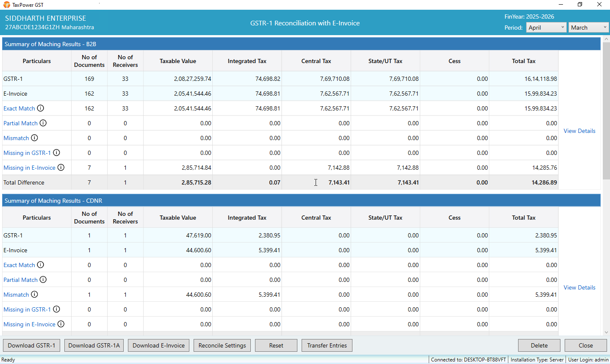Open CDNR Missing in E-Invoice link

click(x=29, y=324)
